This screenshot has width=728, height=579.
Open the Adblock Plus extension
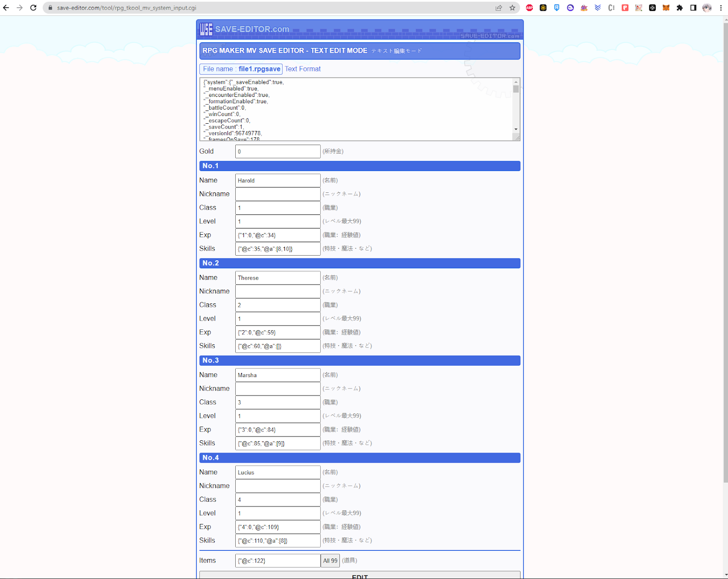(x=530, y=8)
